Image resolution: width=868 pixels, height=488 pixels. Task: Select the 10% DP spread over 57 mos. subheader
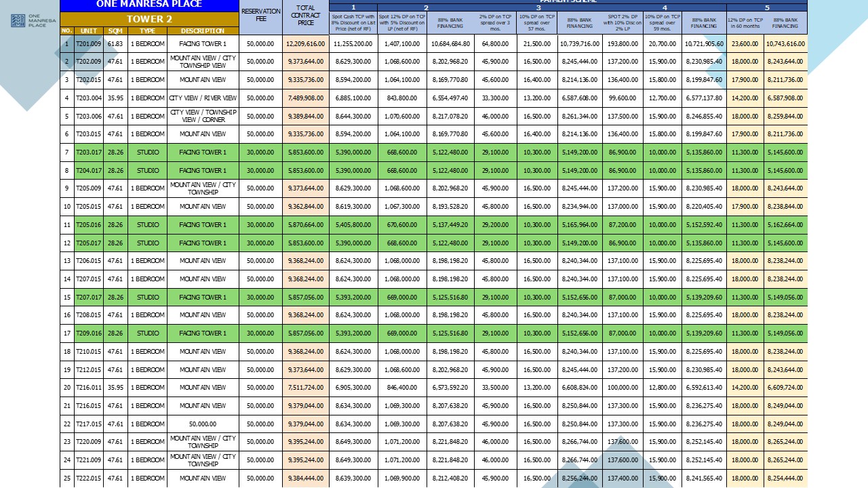(537, 23)
